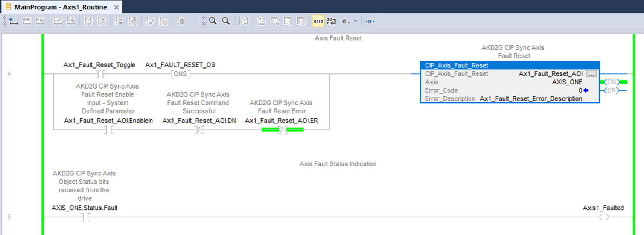Screen dimensions: 644x235
Task: Click the <ab> tag display icon
Action: (x=370, y=21)
